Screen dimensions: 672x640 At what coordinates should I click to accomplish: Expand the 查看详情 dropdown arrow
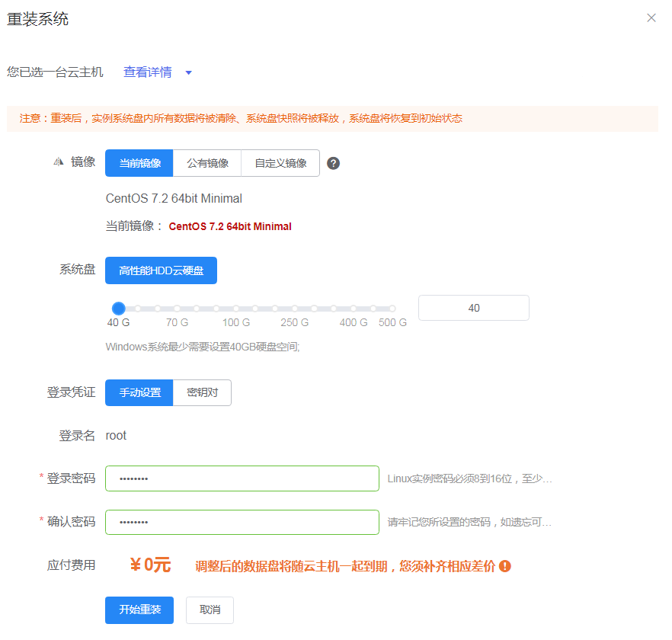tap(189, 73)
